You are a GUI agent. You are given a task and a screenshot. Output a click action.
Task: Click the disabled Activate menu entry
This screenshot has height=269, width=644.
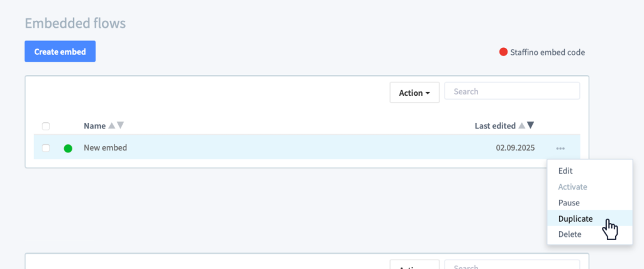click(572, 186)
